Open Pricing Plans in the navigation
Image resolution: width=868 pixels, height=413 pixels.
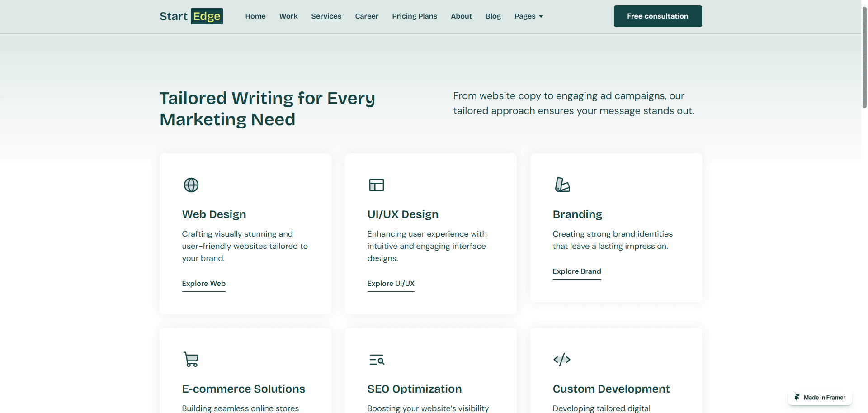tap(415, 16)
